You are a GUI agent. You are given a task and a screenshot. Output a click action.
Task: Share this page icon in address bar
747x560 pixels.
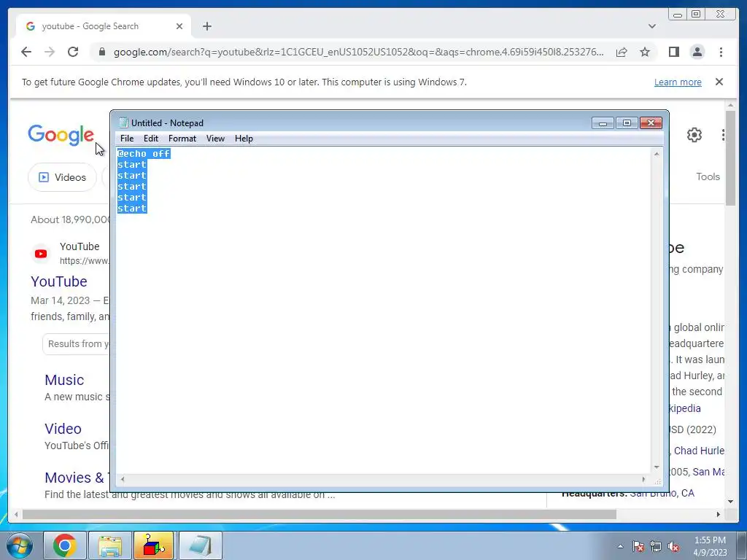(x=622, y=52)
